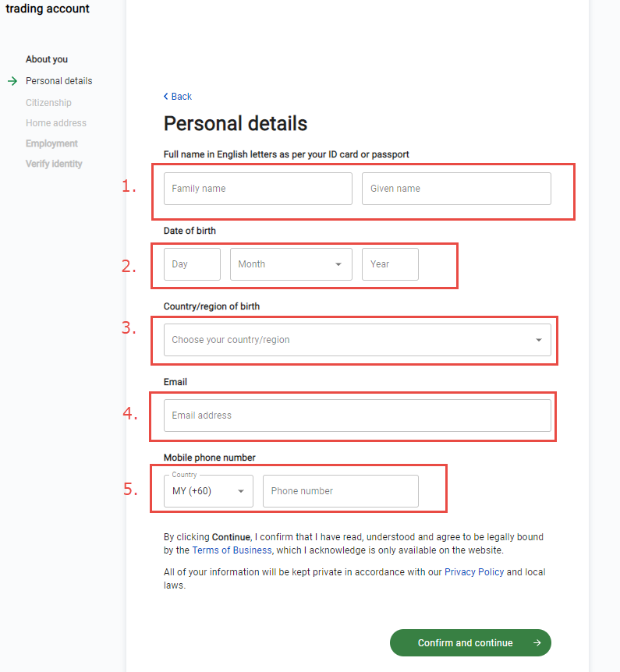Viewport: 620px width, 672px height.
Task: Click the green arrow beside Personal details
Action: [12, 81]
